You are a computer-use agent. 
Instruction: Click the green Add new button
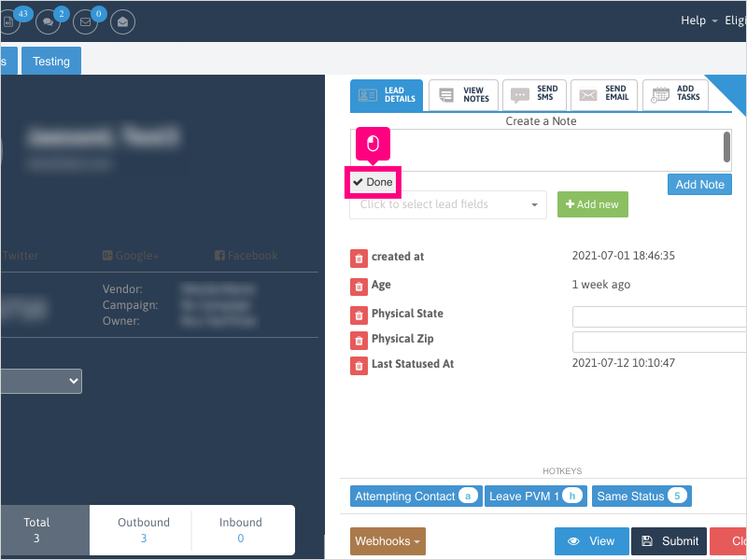point(593,204)
